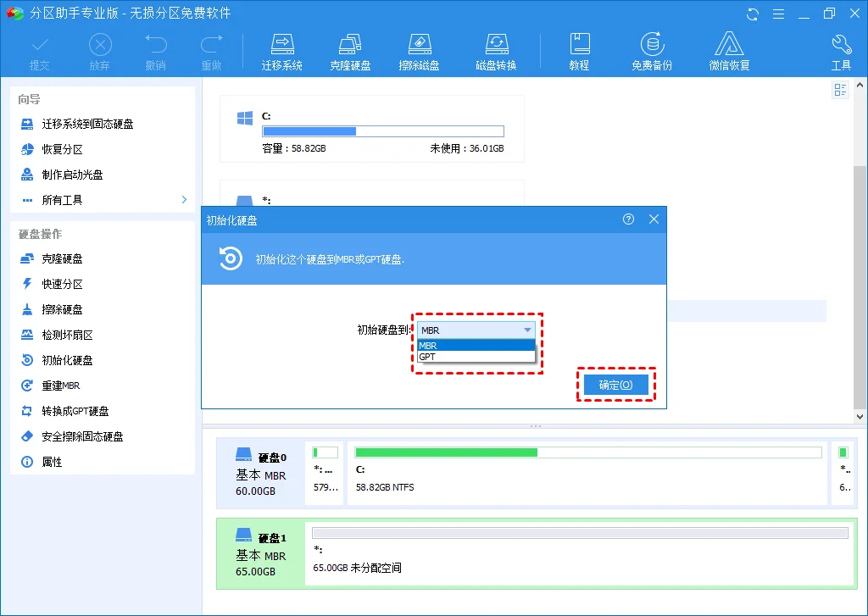Click the scroll down arrow in partition list

[860, 417]
